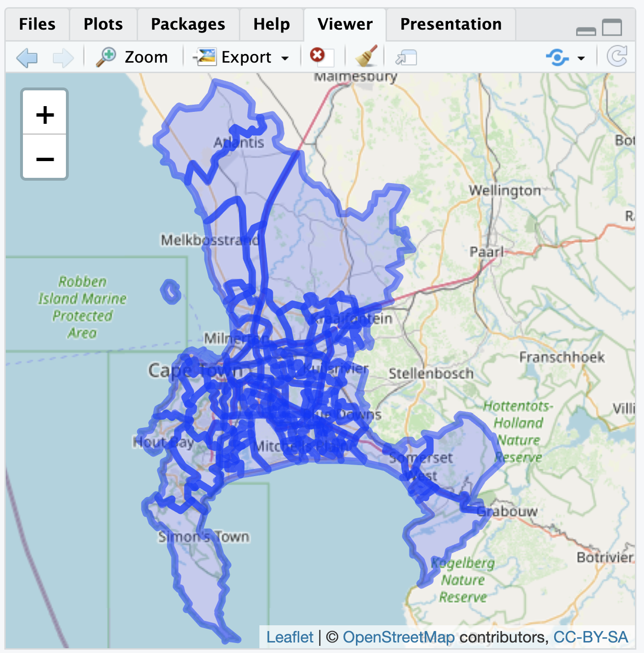Viewport: 644px width, 653px height.
Task: Click the back navigation arrow in the Viewer toolbar
Action: 27,57
